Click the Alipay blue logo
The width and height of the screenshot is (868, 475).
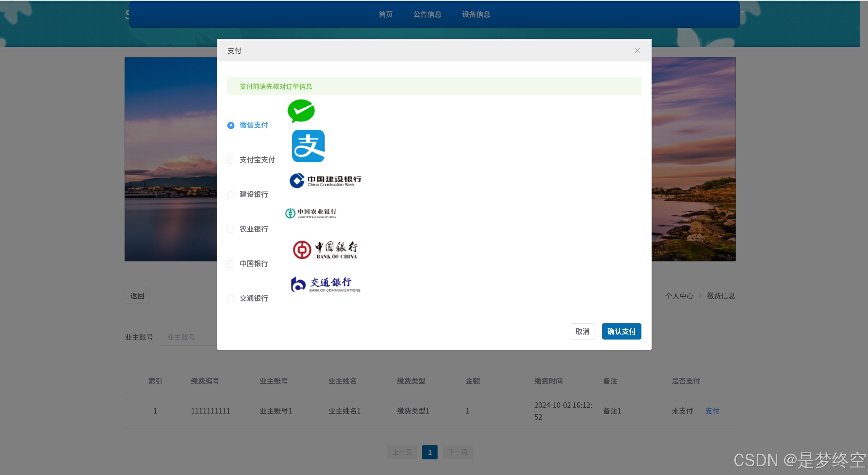pos(308,146)
